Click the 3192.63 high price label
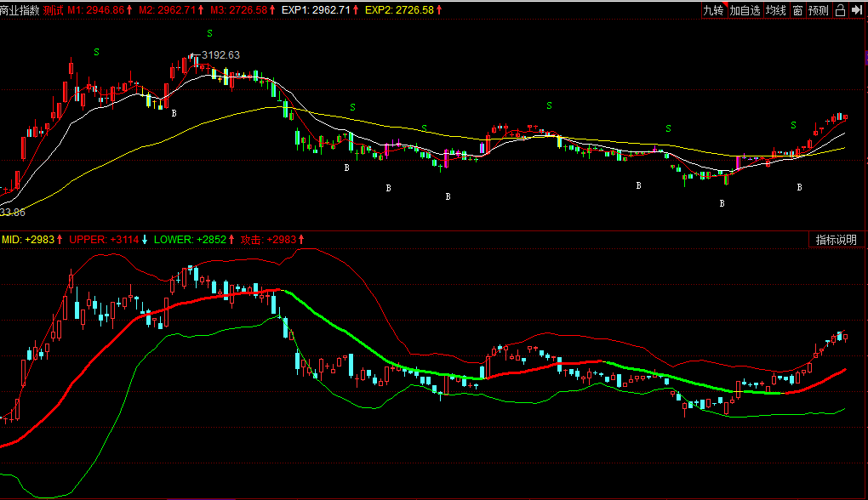 [220, 55]
